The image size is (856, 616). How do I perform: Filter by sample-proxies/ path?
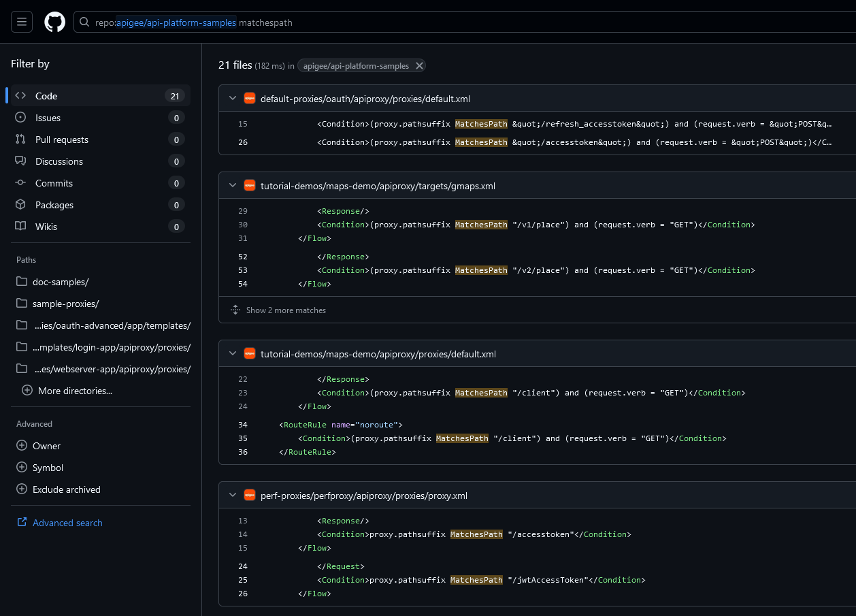click(101, 304)
